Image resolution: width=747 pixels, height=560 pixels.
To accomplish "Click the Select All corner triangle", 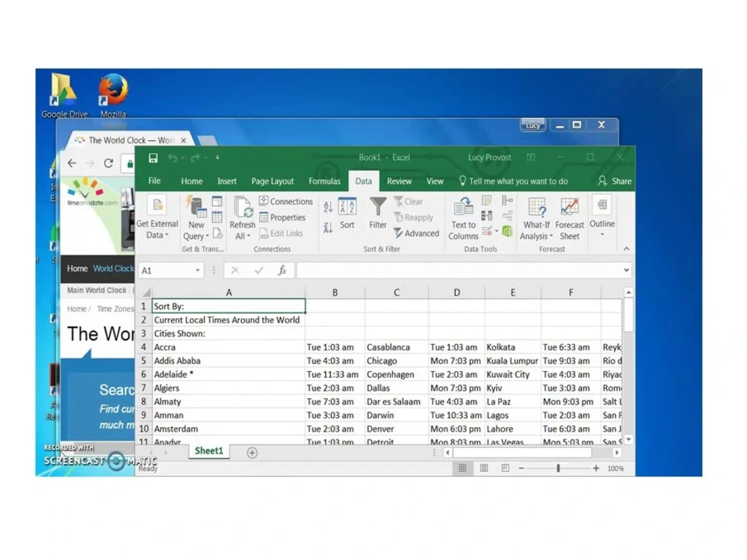I will coord(146,293).
